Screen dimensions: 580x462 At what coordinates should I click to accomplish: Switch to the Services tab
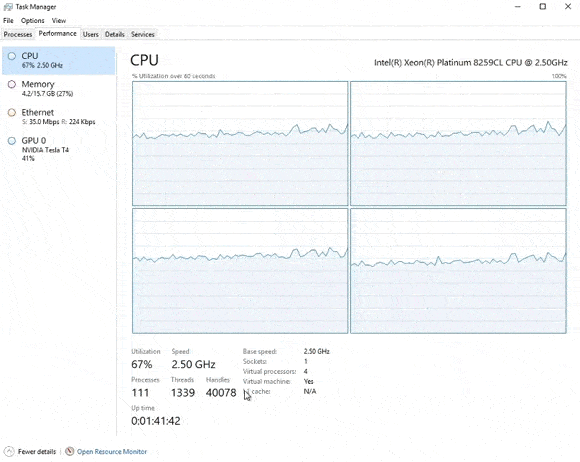[143, 34]
